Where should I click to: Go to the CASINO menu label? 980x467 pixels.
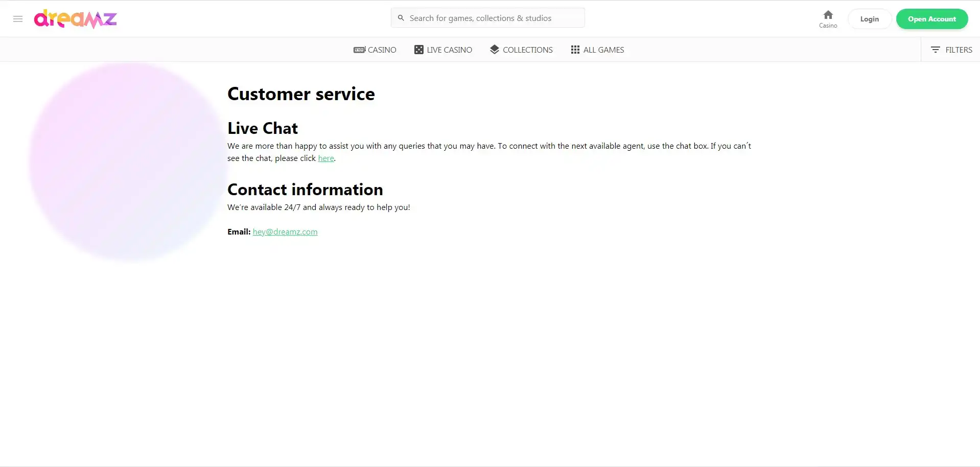click(382, 50)
